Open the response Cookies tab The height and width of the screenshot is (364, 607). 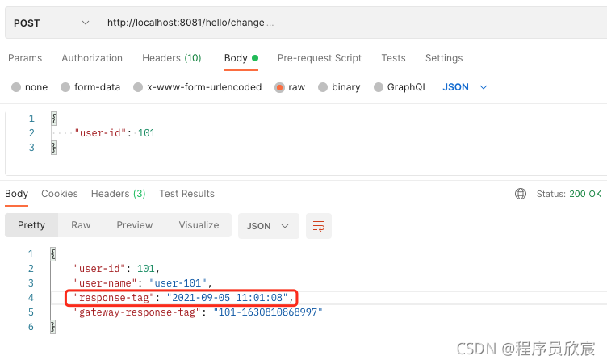tap(60, 194)
